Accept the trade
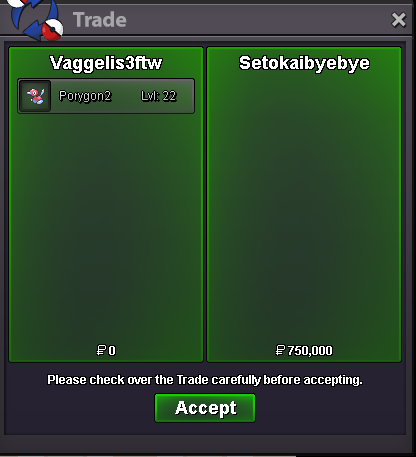Screen dimensions: 416x457 pos(205,408)
